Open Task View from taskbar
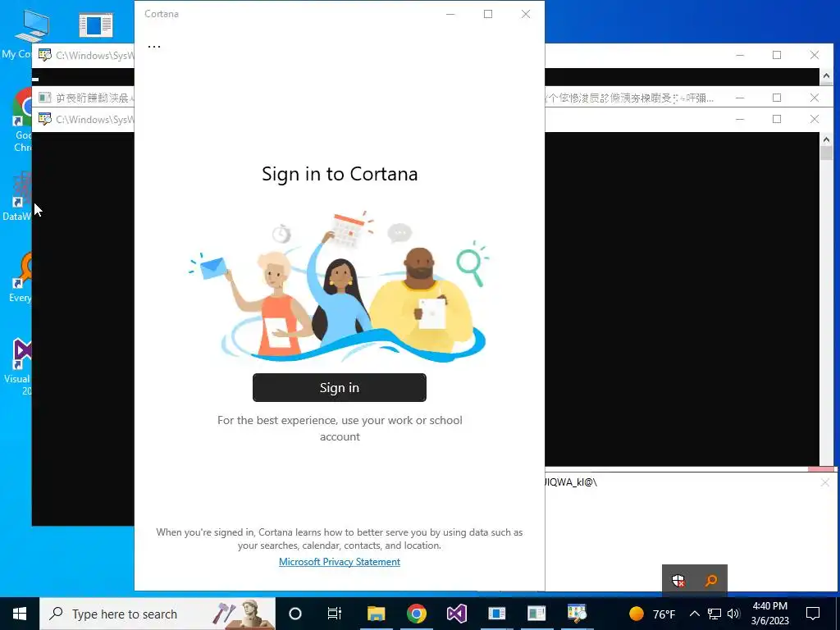The width and height of the screenshot is (840, 630). pyautogui.click(x=335, y=614)
